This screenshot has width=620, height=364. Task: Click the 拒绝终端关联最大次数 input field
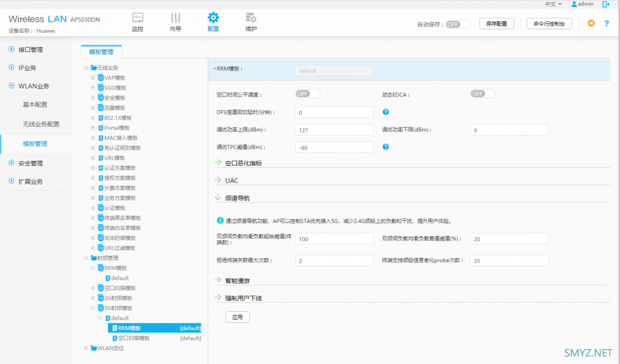coord(334,260)
